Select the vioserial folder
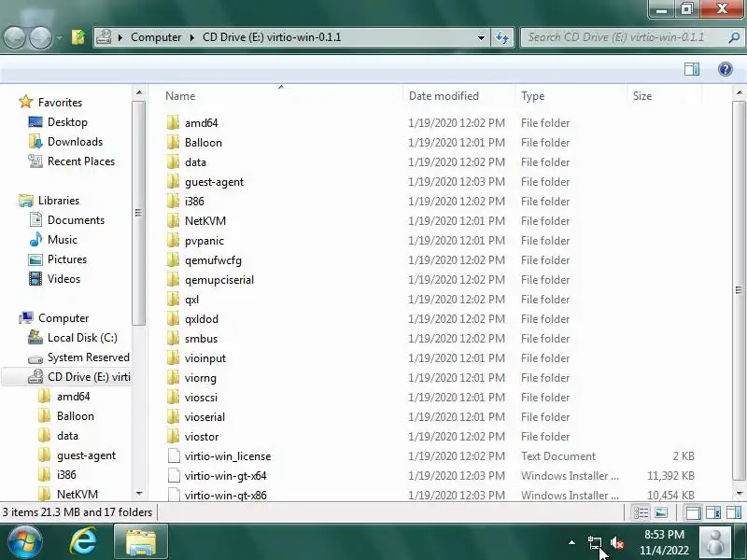Viewport: 747px width, 560px height. point(204,417)
